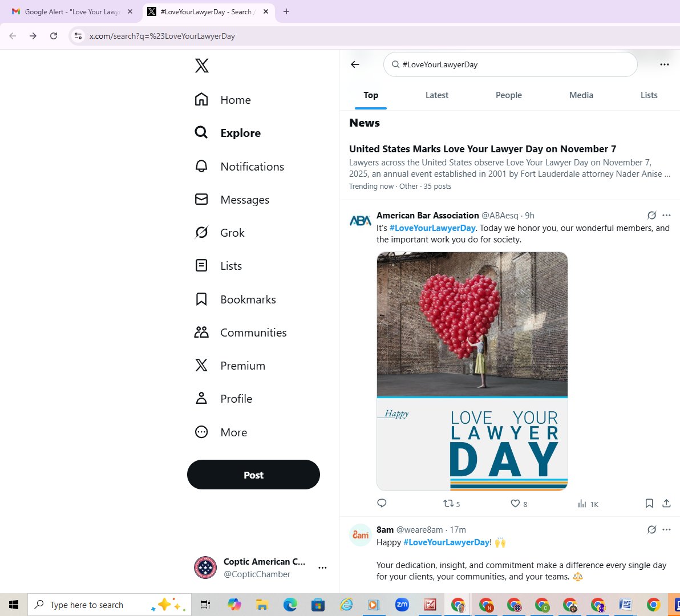
Task: Select the Top tab
Action: [x=371, y=95]
